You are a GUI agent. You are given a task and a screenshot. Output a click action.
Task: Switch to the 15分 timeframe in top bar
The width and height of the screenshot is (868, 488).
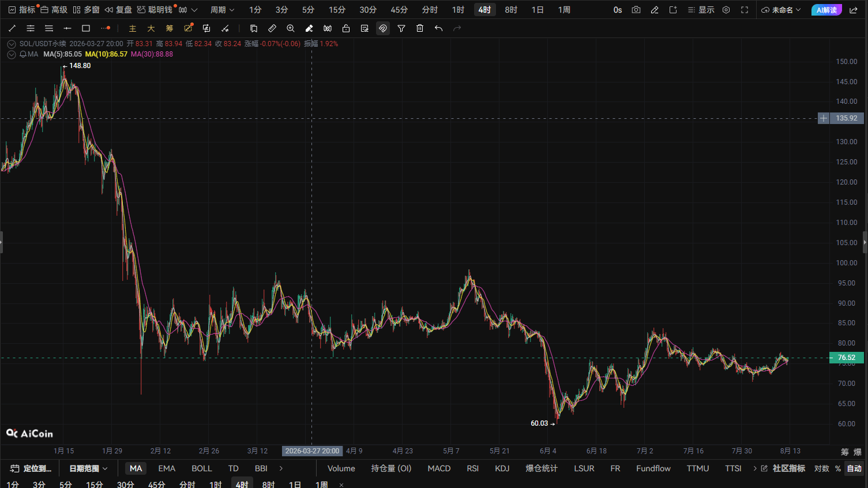(x=337, y=10)
